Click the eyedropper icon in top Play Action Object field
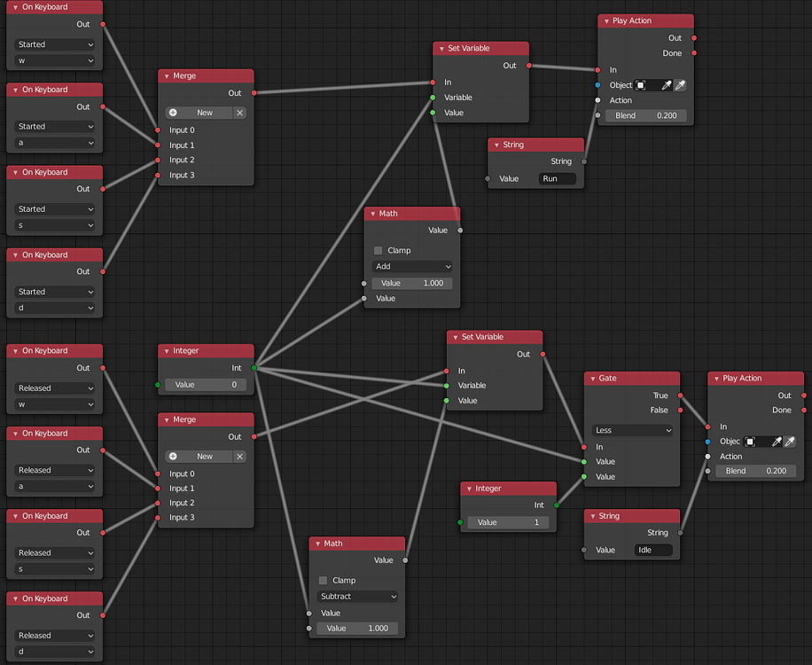Viewport: 812px width, 665px height. [667, 85]
